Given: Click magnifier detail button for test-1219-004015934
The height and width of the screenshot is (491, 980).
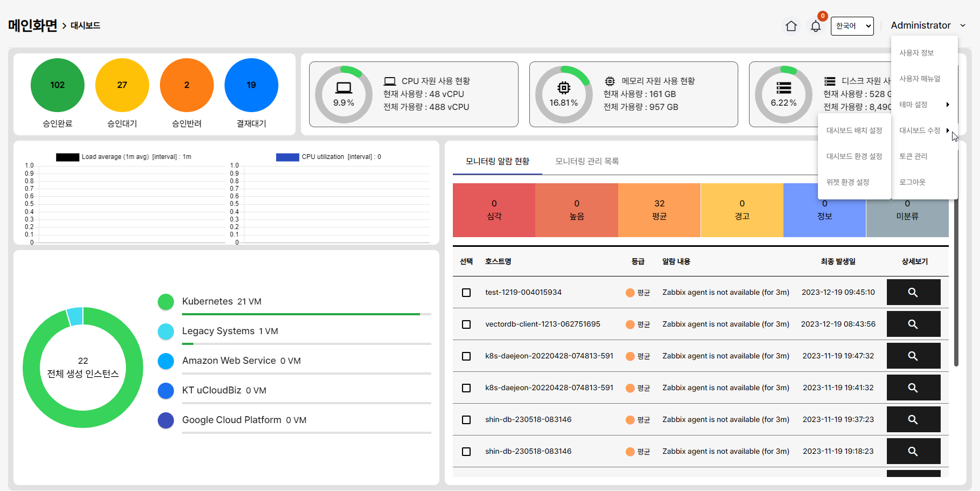Looking at the screenshot, I should pyautogui.click(x=913, y=292).
